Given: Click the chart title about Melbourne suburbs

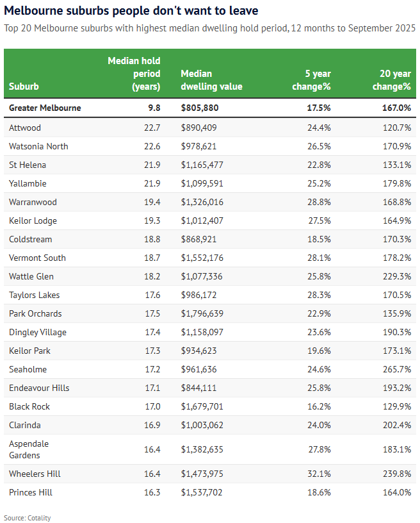Looking at the screenshot, I should pos(131,11).
